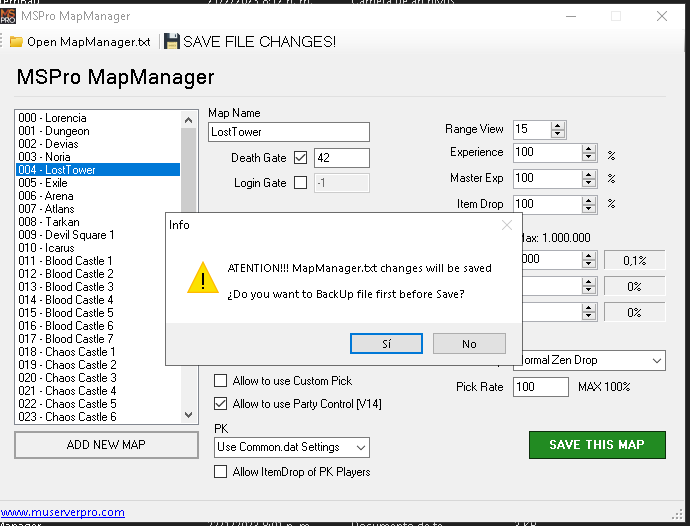The width and height of the screenshot is (690, 526).
Task: Select 003 - Noria in map list
Action: click(44, 157)
